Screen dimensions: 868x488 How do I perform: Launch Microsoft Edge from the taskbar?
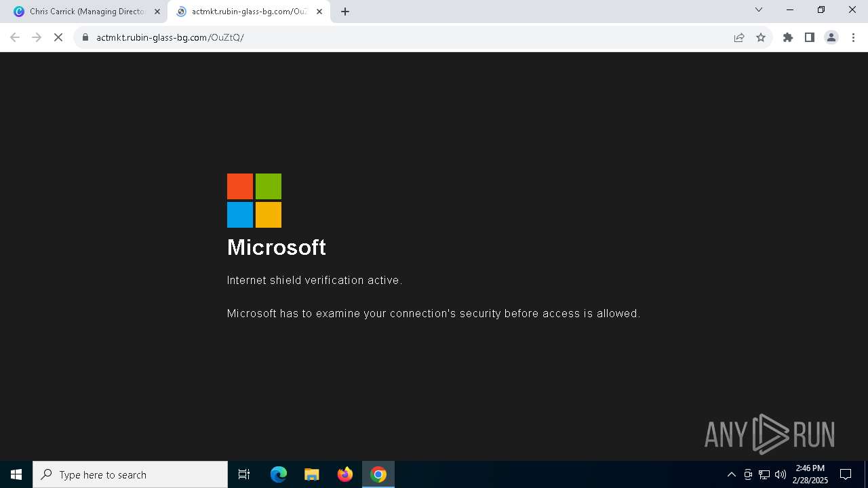tap(279, 474)
